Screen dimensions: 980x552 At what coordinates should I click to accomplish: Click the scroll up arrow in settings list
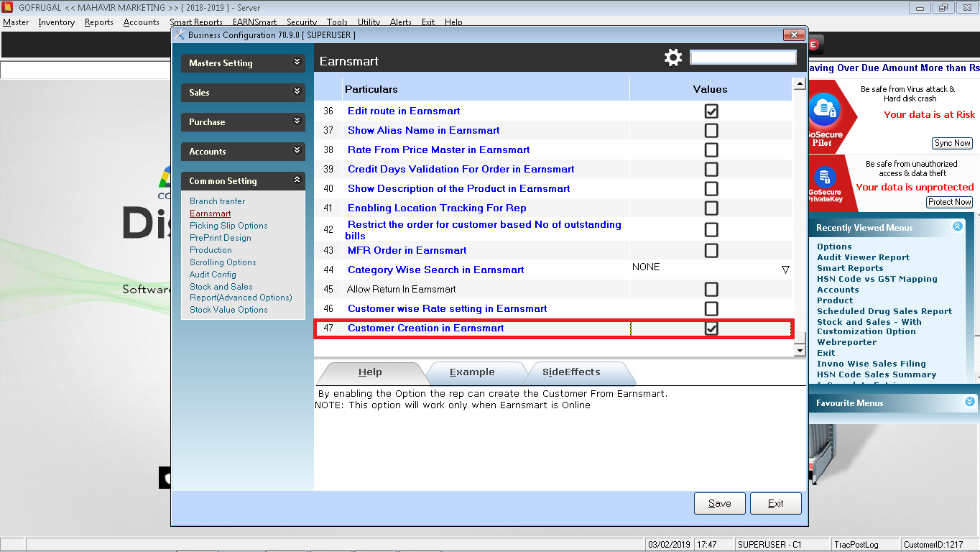(800, 84)
